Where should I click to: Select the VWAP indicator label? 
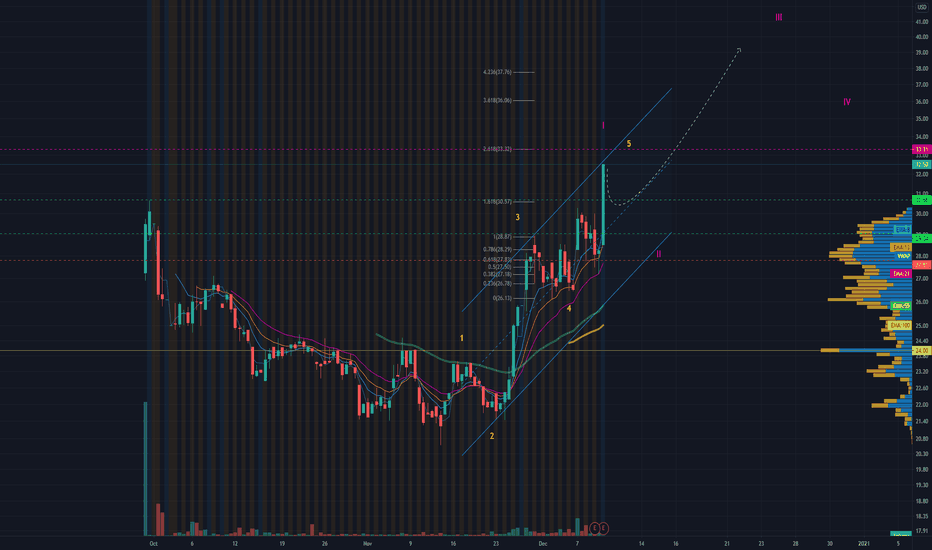903,256
